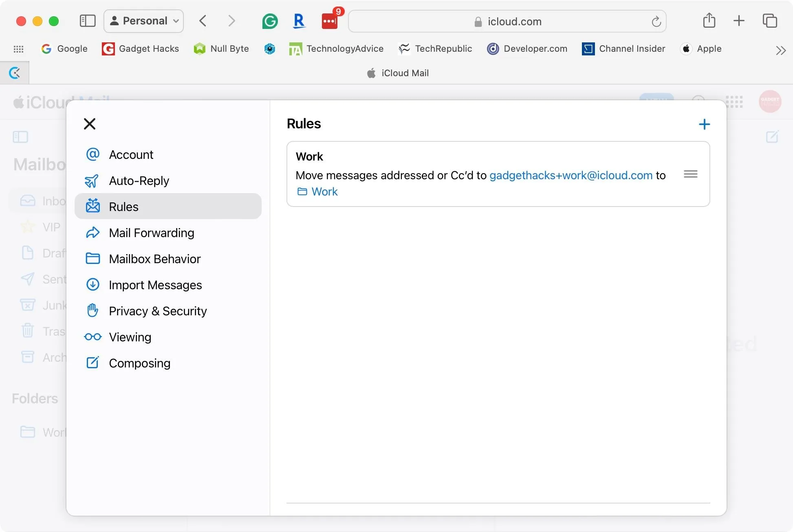
Task: Toggle the Safari sidebar button
Action: [x=88, y=21]
